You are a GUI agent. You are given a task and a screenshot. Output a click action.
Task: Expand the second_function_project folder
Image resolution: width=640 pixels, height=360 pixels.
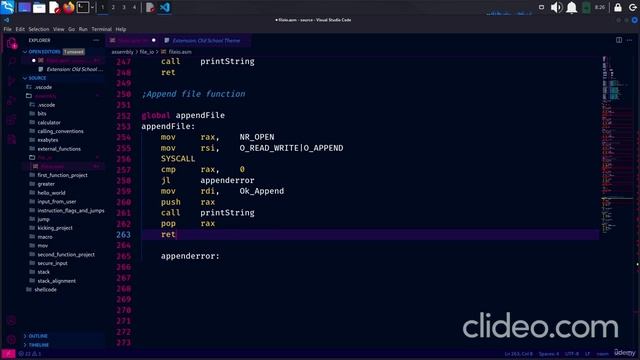(x=66, y=254)
